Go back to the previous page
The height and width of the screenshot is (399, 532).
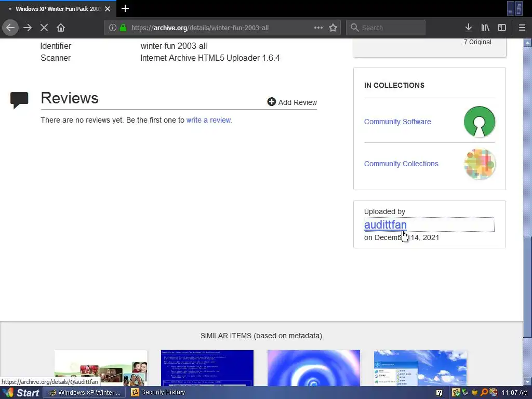[x=10, y=28]
